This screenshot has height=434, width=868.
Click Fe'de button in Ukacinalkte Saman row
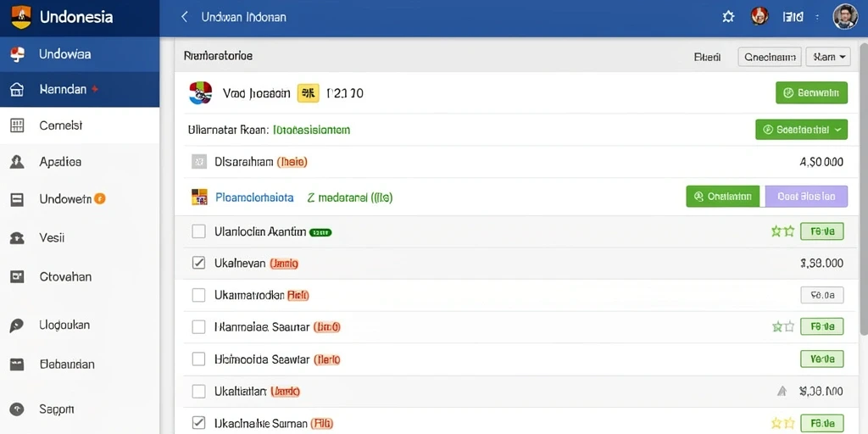(822, 423)
